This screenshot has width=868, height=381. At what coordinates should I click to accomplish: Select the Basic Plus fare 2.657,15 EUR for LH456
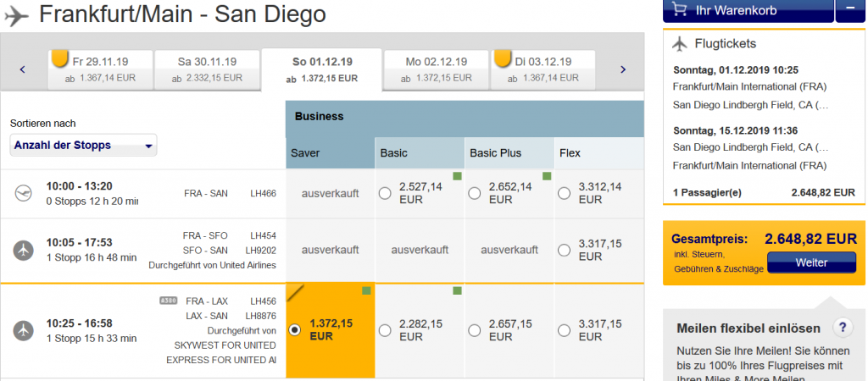coord(475,331)
